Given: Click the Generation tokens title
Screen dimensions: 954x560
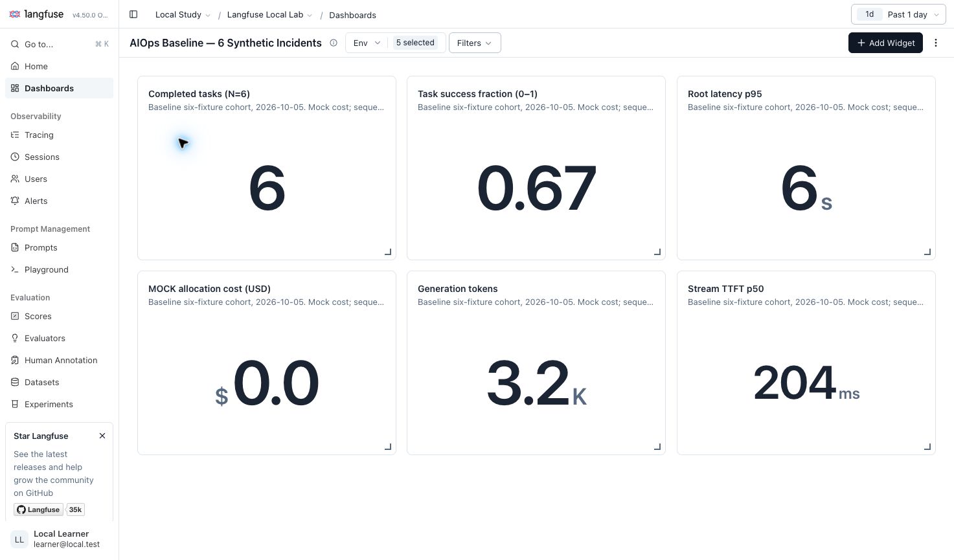Looking at the screenshot, I should click(x=457, y=289).
